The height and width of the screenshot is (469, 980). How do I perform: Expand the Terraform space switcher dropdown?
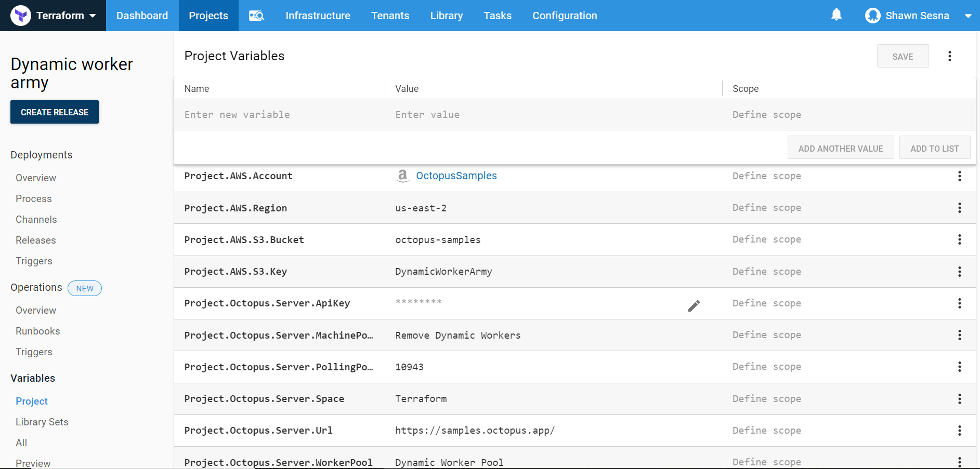click(93, 16)
